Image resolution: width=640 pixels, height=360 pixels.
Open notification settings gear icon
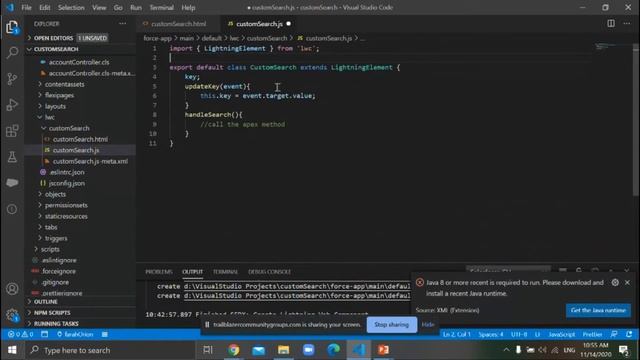(x=615, y=282)
